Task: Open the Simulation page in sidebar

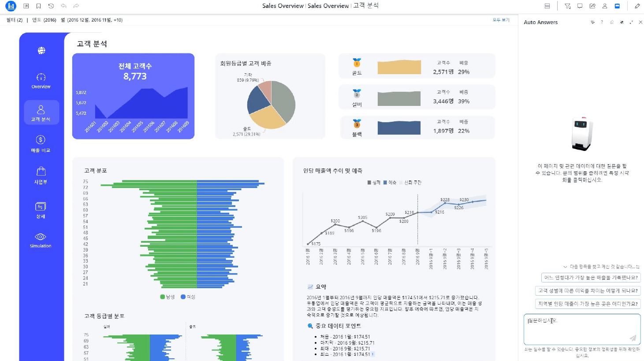Action: tap(41, 240)
